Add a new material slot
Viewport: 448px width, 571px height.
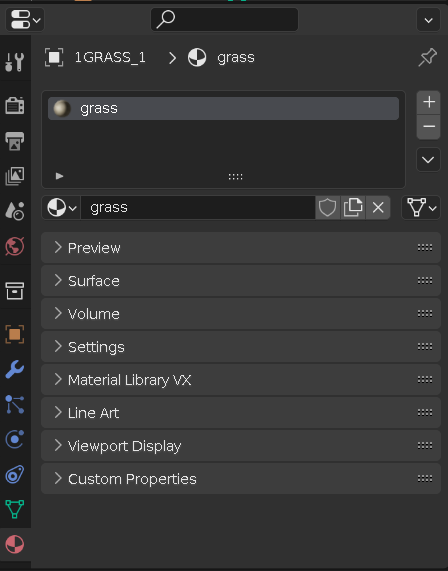tap(429, 102)
